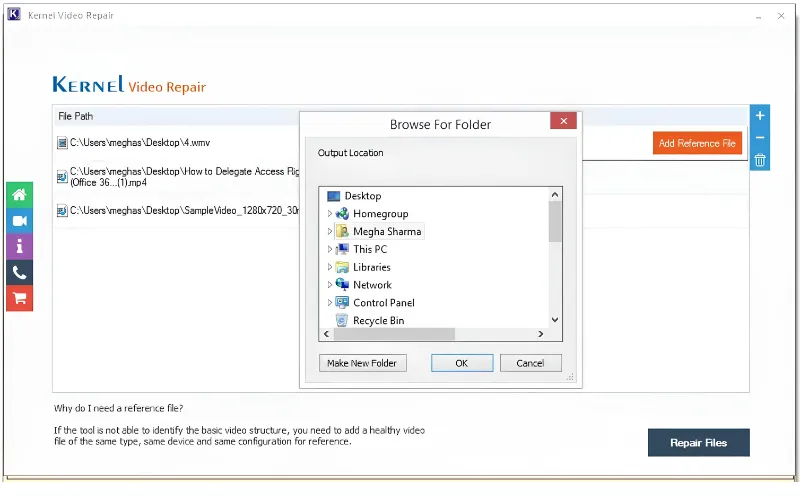The image size is (800, 500).
Task: Choose Megha Sharma folder entry
Action: tap(387, 232)
